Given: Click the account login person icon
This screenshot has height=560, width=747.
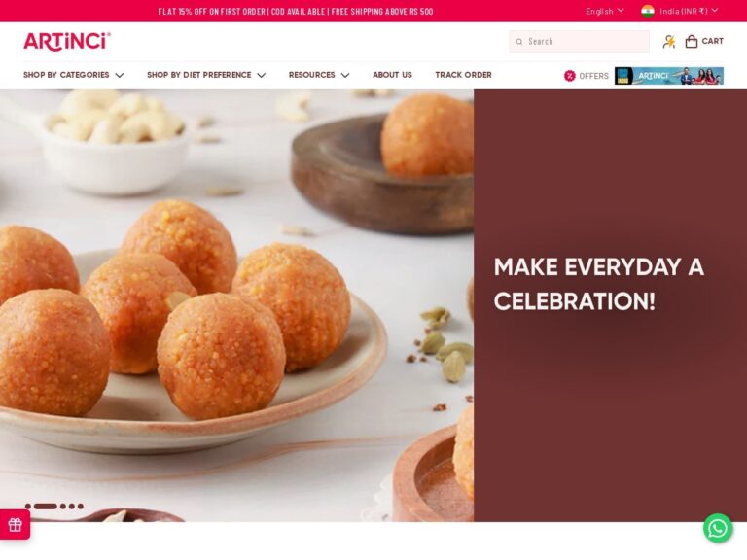Looking at the screenshot, I should [669, 42].
